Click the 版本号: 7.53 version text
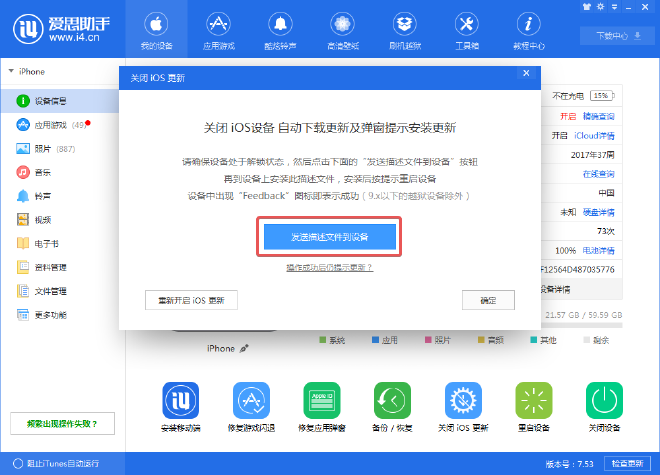This screenshot has width=660, height=475. [x=570, y=464]
